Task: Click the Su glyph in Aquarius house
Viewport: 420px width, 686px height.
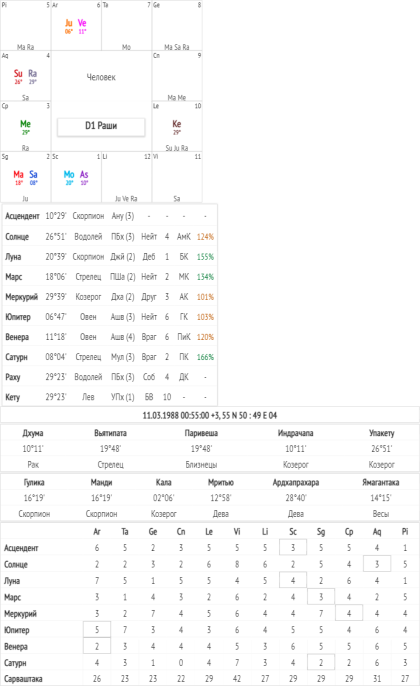Action: (18, 76)
